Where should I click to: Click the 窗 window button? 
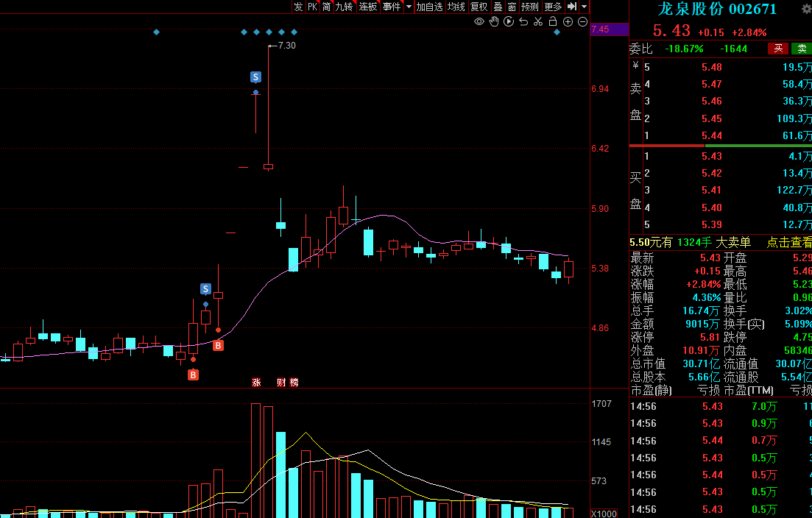click(512, 6)
